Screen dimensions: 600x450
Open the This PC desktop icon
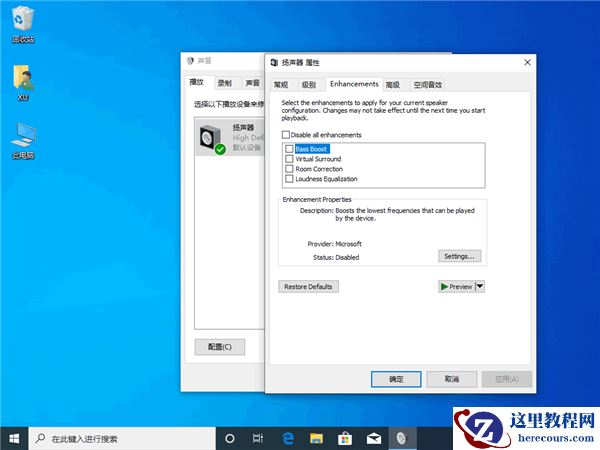23,141
